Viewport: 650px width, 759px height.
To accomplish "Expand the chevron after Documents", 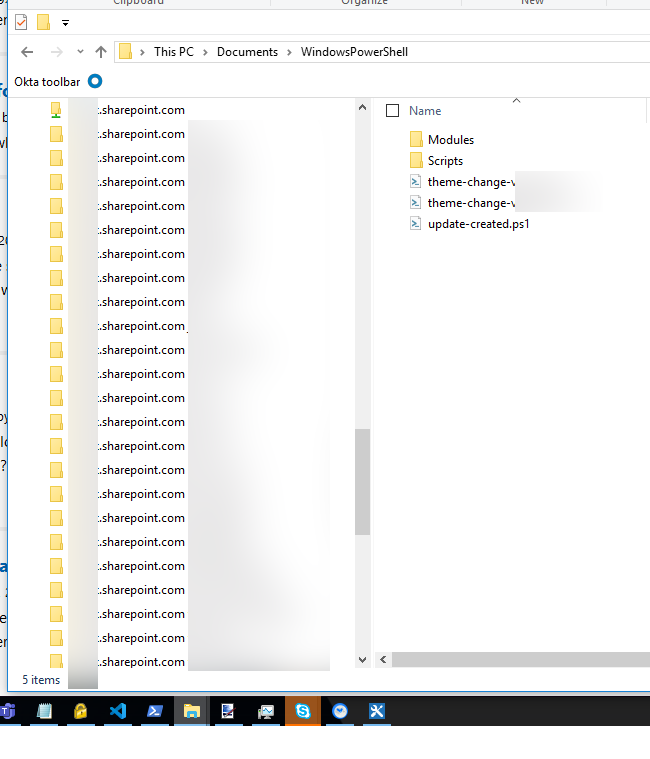I will tap(289, 52).
